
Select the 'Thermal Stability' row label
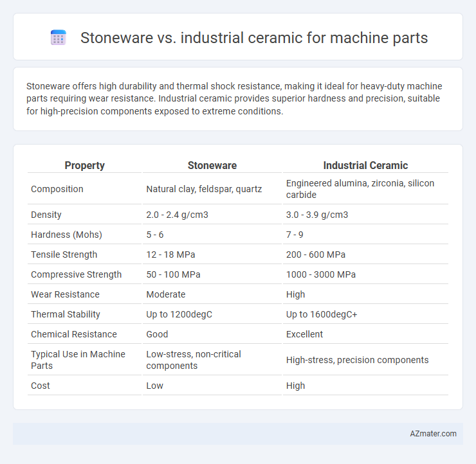click(x=66, y=314)
